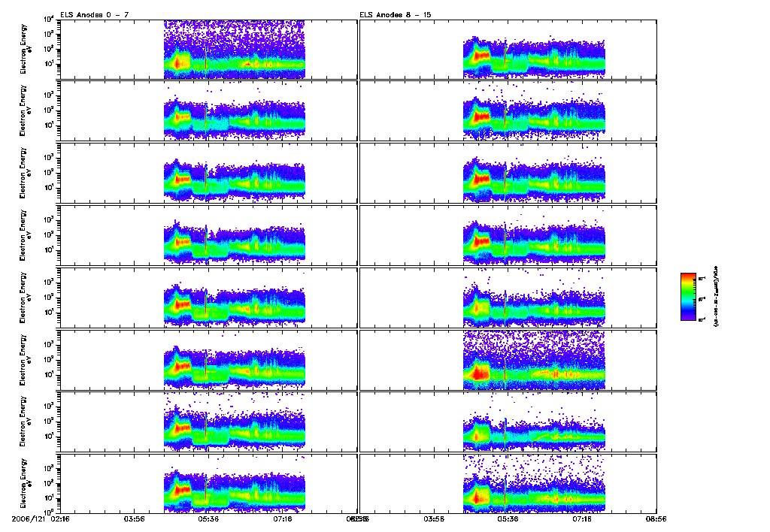Click the "ELS Anodes 0 - 7" column title
Viewport: 770px width, 532px height.
95,15
